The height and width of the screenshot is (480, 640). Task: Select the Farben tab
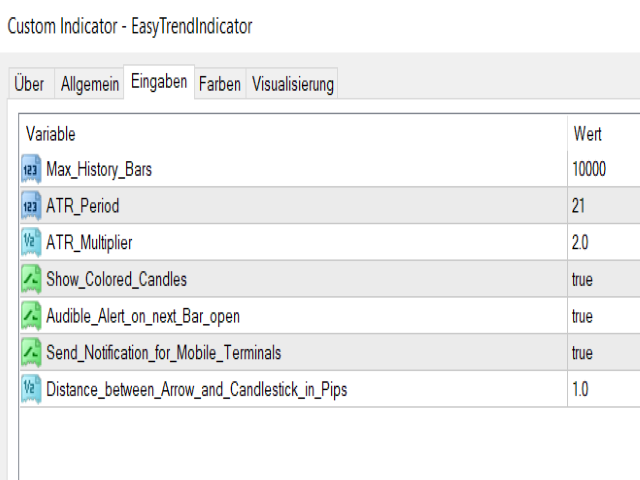(x=220, y=84)
